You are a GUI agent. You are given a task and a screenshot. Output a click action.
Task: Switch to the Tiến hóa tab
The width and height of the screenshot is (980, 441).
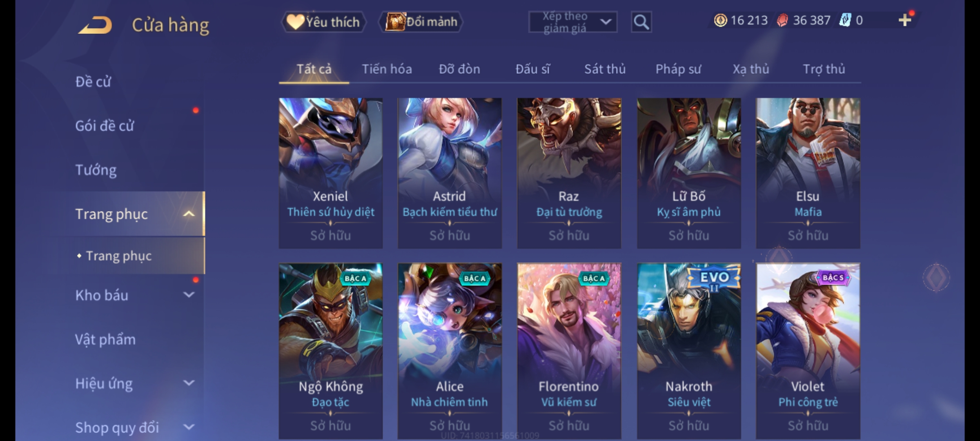[x=387, y=69]
